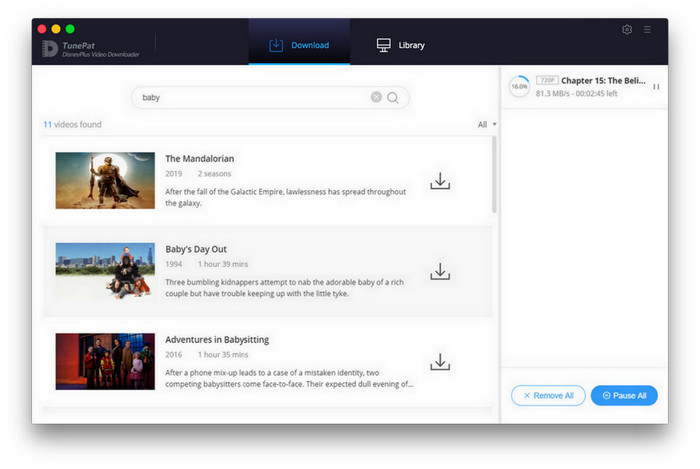Screen dimensions: 700x469
Task: Click '1 hour 39 mins' duration text
Action: click(223, 264)
